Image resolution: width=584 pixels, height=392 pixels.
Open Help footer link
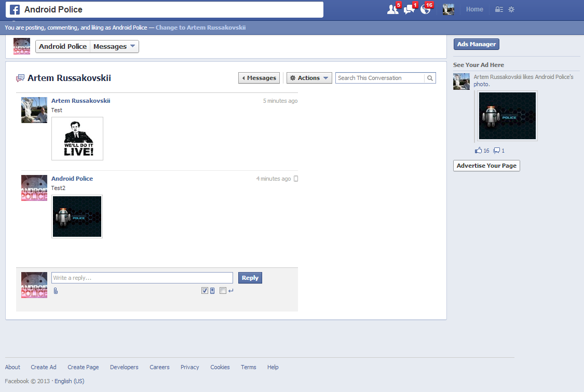tap(273, 367)
